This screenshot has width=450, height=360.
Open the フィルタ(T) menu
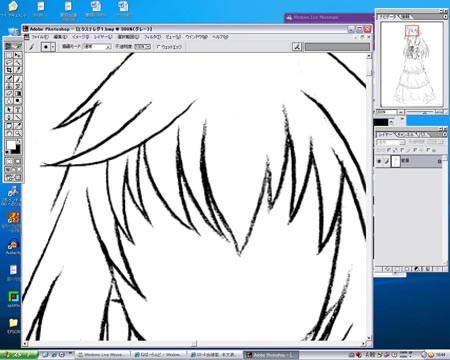pos(152,37)
